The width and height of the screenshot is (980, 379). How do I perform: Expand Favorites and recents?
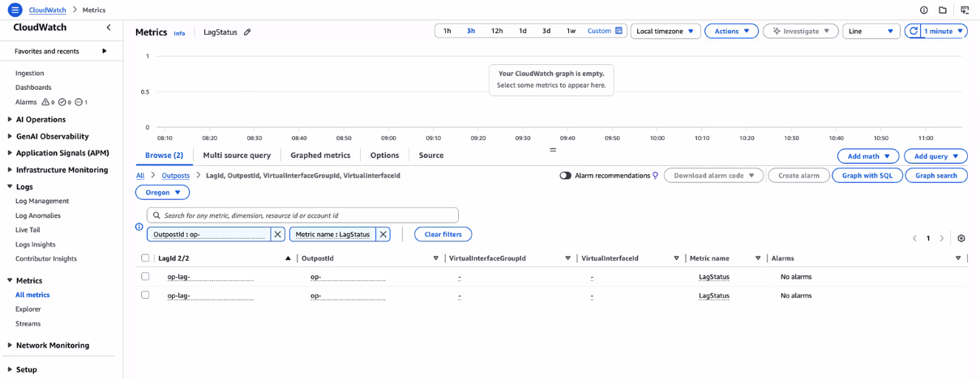click(x=104, y=51)
